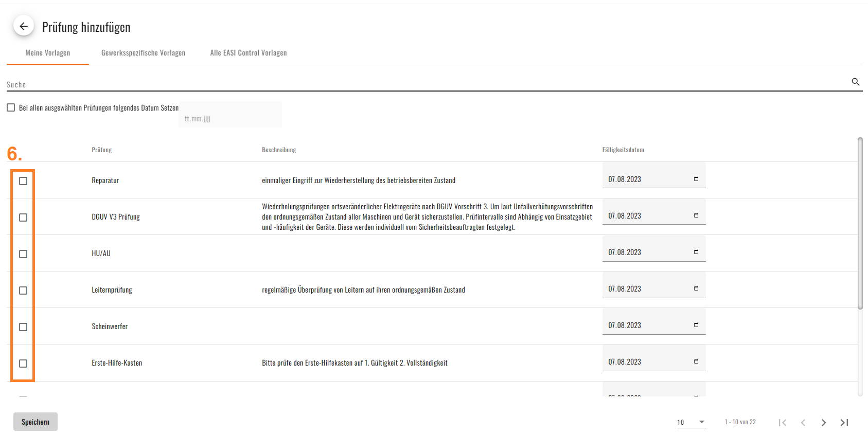The width and height of the screenshot is (868, 435).
Task: Open calendar picker for Scheinwerfer date
Action: coord(696,325)
